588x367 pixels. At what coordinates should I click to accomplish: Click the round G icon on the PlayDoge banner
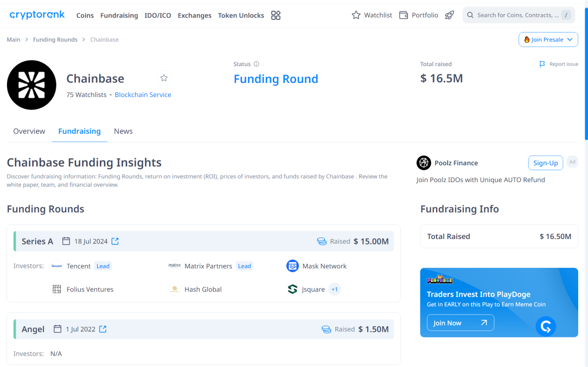point(546,326)
